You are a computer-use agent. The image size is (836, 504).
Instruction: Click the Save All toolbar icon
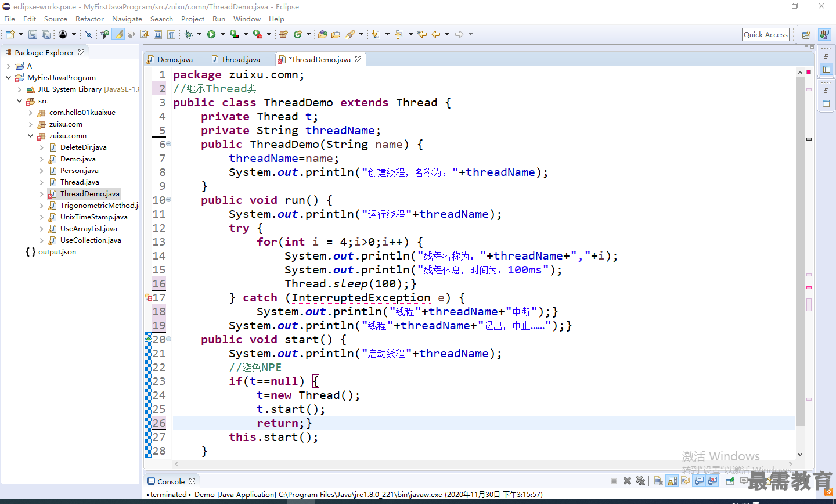(x=46, y=34)
